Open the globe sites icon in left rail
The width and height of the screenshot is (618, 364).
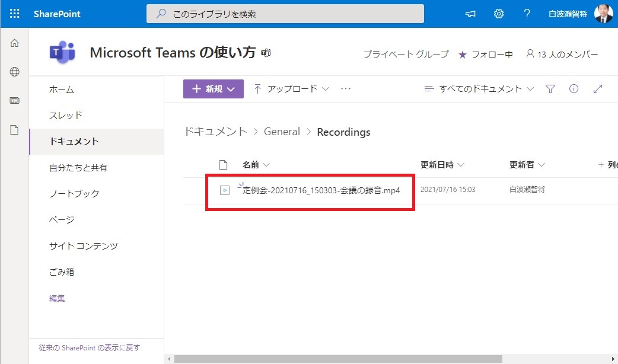click(x=15, y=72)
